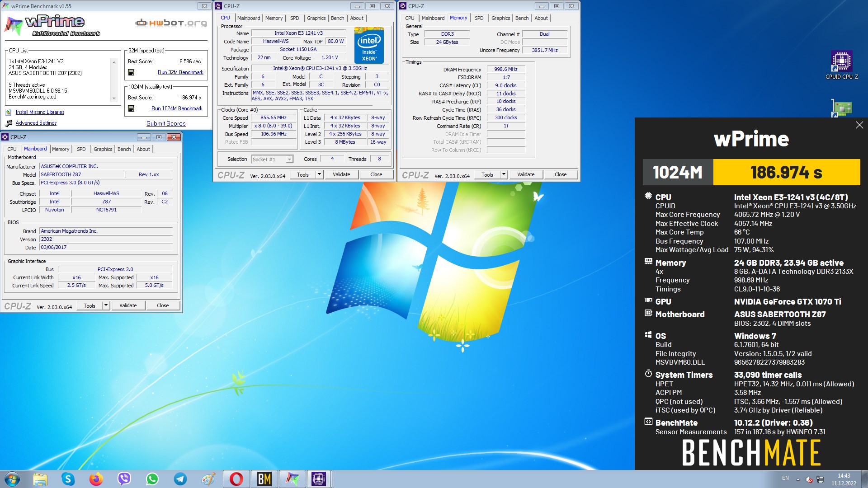Click Install Missing Libraries link
This screenshot has width=868, height=488.
point(40,112)
